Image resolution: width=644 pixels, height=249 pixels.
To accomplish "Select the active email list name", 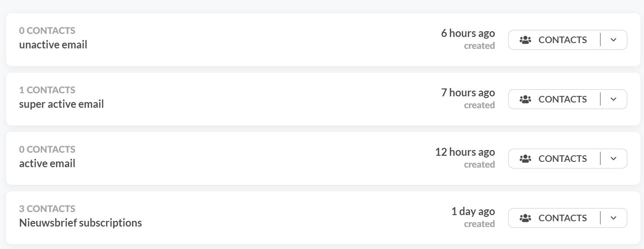I will pyautogui.click(x=47, y=164).
